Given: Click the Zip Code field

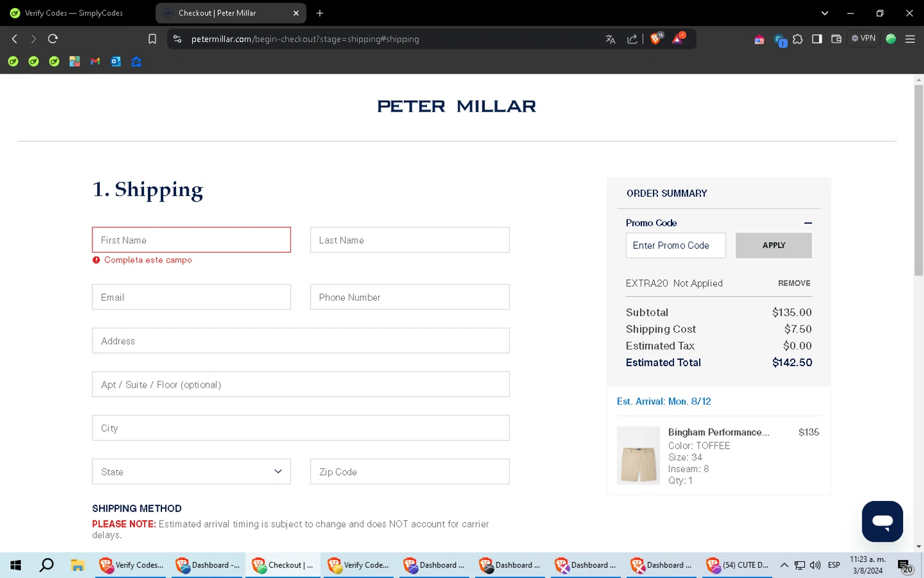Looking at the screenshot, I should (410, 471).
